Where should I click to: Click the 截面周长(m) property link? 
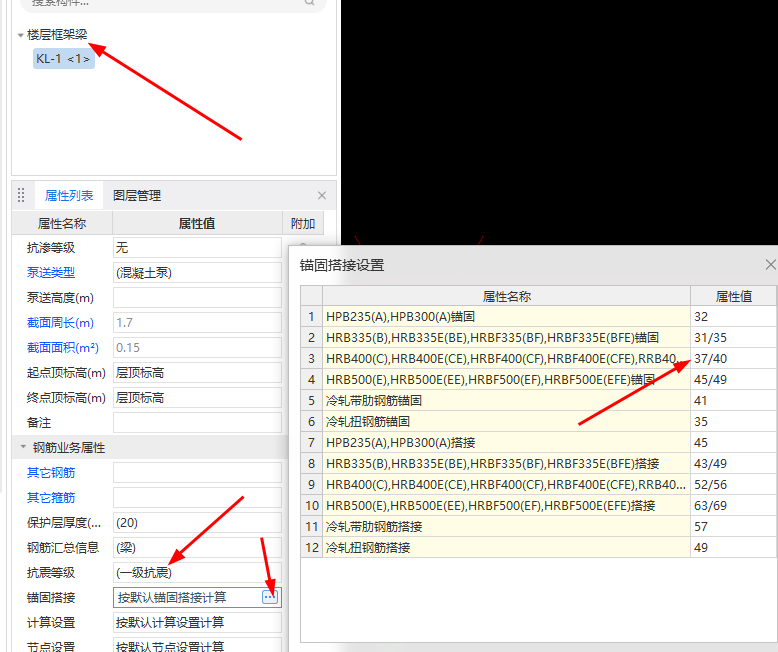(x=60, y=323)
